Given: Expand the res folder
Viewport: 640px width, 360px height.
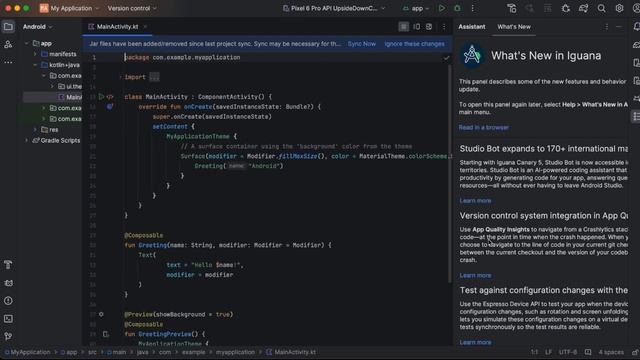Looking at the screenshot, I should pyautogui.click(x=35, y=129).
